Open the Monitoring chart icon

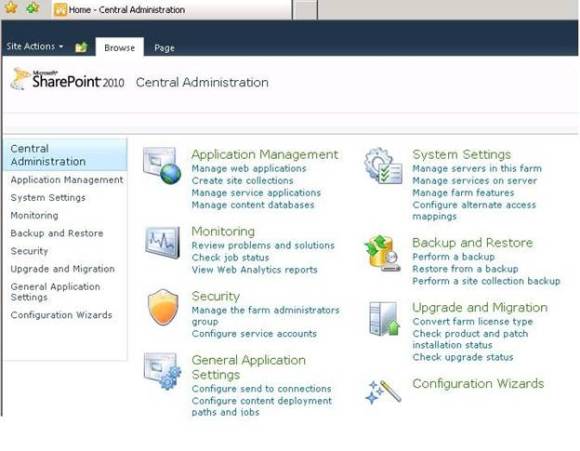coord(162,242)
